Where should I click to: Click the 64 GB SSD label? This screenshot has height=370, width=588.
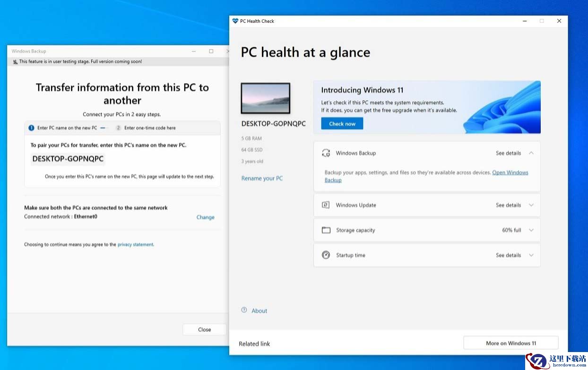click(251, 150)
